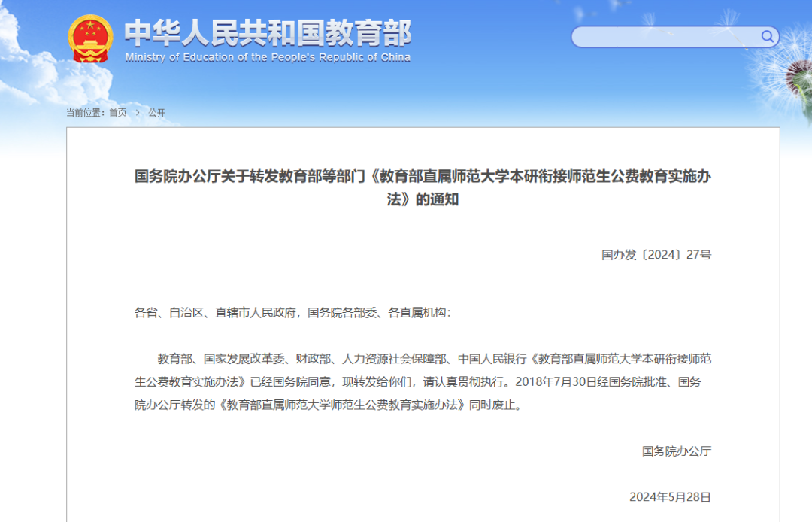Select the document number 国办发〔2024〕27号
The image size is (812, 522).
(x=656, y=255)
